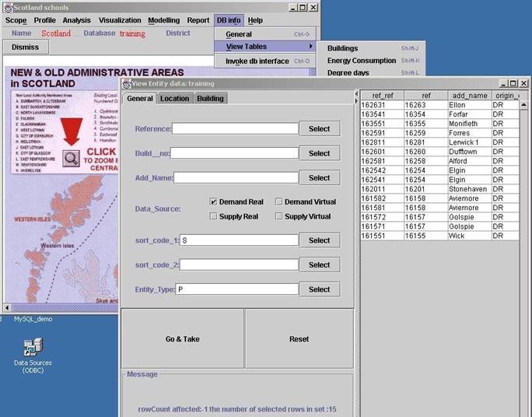
Task: Open the Data Sources (ODBC) desktop icon
Action: click(33, 348)
